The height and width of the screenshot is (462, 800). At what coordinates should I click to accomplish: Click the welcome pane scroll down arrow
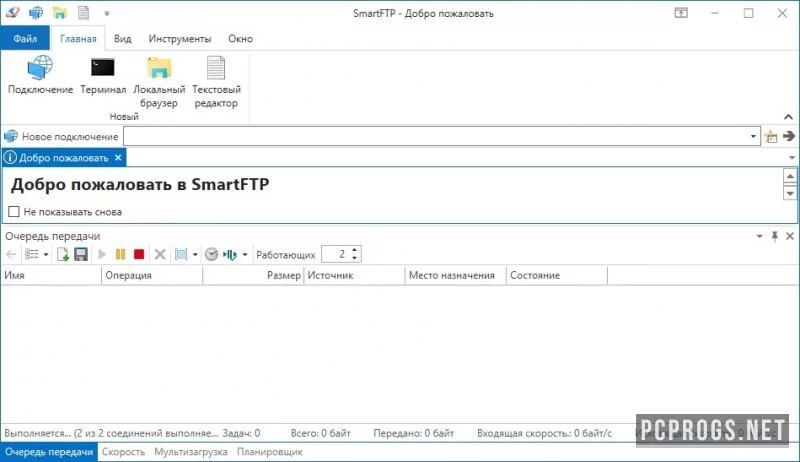[790, 193]
